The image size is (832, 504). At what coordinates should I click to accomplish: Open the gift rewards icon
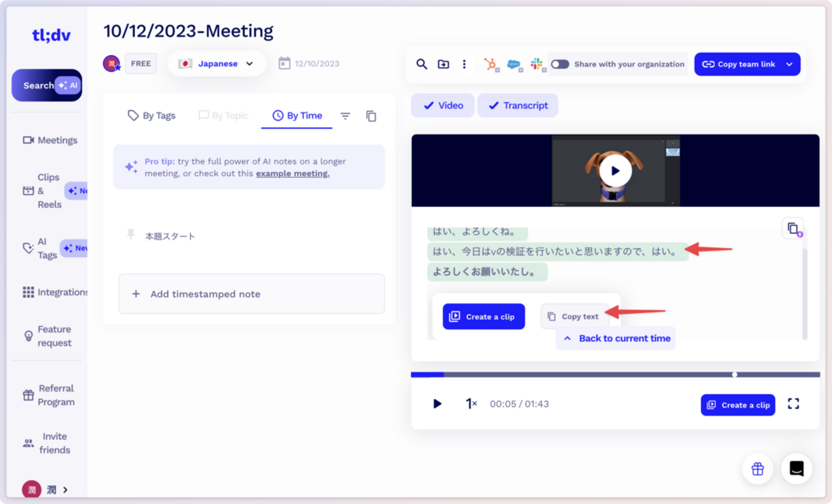click(757, 469)
